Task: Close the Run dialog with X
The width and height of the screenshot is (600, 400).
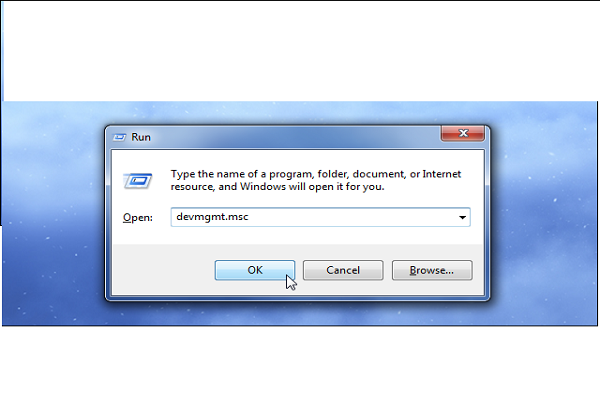Action: coord(463,133)
